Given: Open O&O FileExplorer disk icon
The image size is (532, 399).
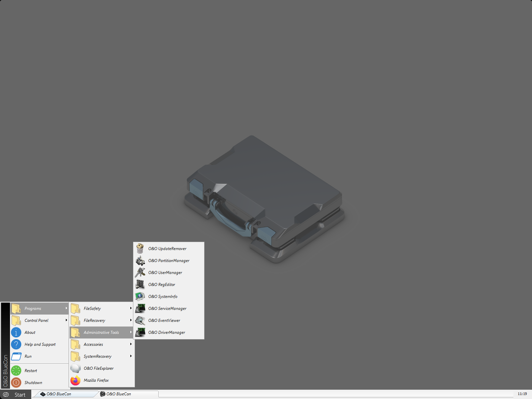Looking at the screenshot, I should [x=75, y=368].
